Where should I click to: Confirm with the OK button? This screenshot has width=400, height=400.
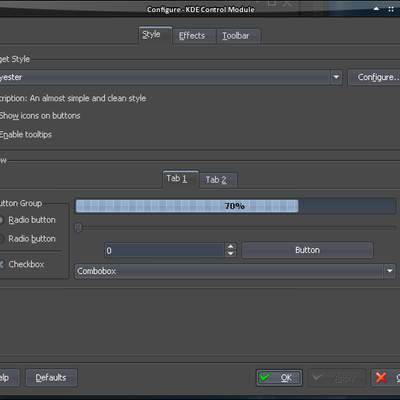tap(279, 378)
